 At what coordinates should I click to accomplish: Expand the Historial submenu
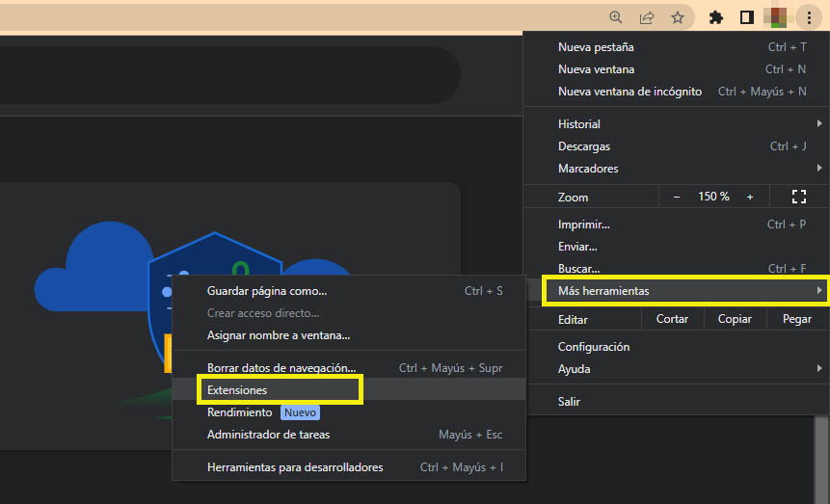(675, 124)
